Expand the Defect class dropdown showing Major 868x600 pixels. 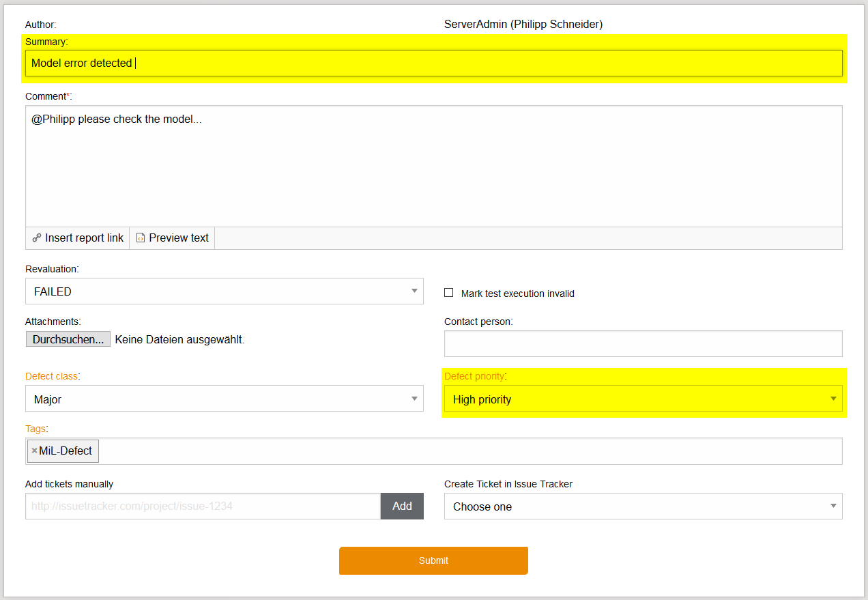tap(224, 399)
